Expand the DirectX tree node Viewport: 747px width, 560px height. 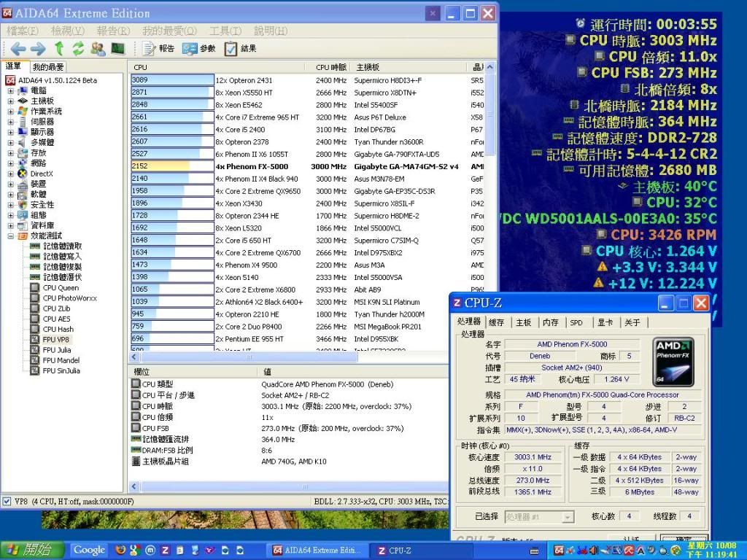10,174
